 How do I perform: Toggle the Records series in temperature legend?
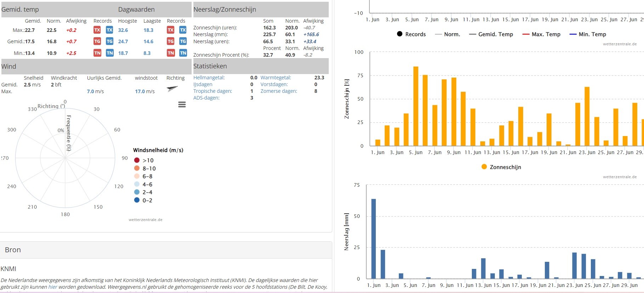pos(411,34)
